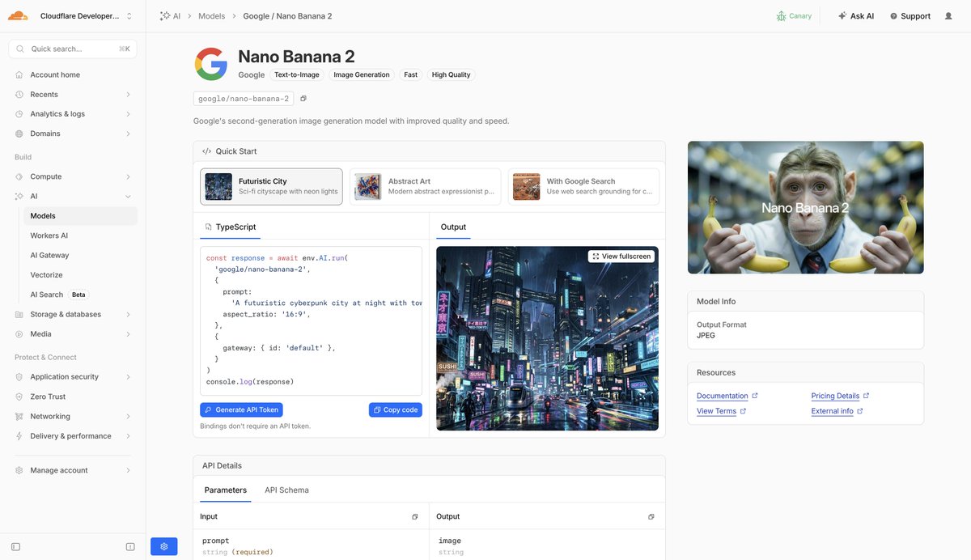971x560 pixels.
Task: Click View fullscreen on output image
Action: (x=621, y=257)
